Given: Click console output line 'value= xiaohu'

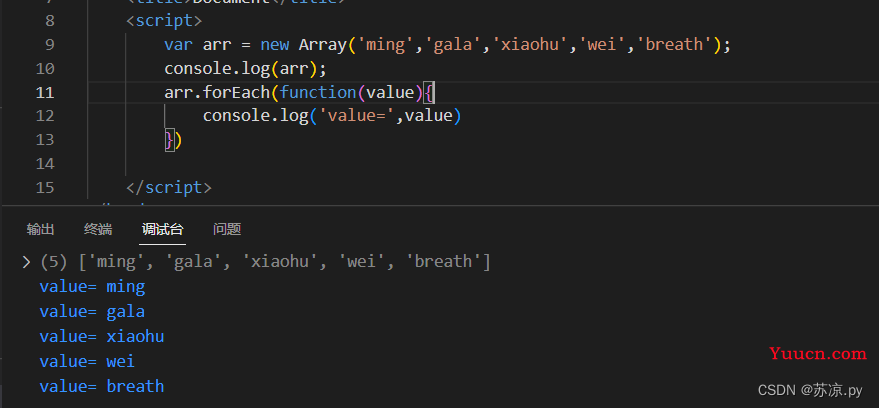Looking at the screenshot, I should (x=102, y=336).
